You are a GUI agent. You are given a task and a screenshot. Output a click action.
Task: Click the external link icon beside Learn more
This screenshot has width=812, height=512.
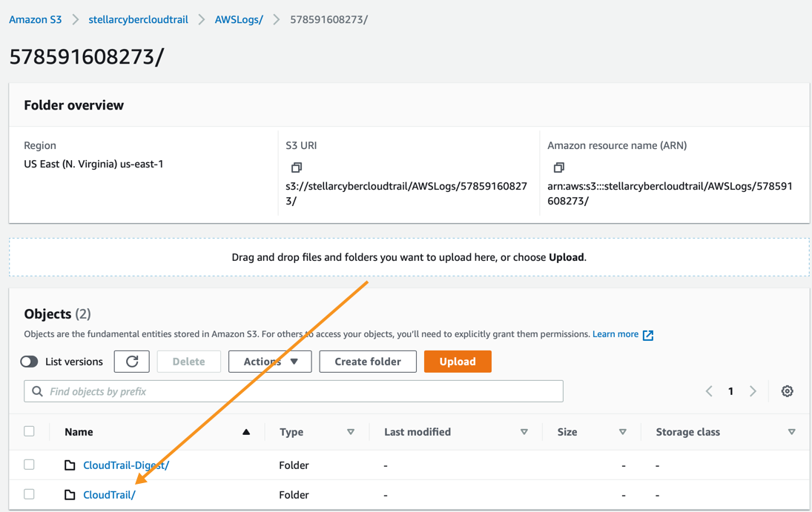coord(648,335)
